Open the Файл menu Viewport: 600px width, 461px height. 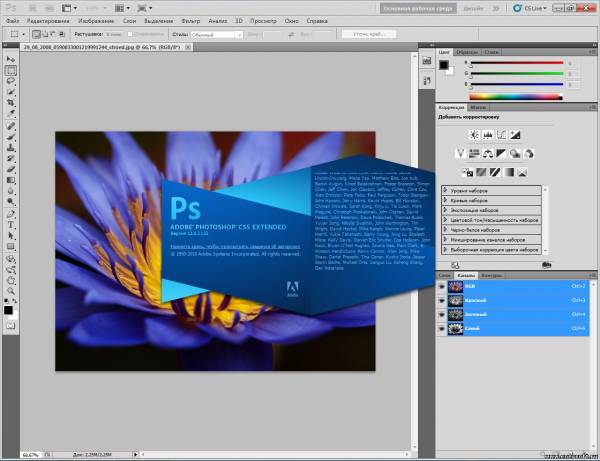pos(13,21)
